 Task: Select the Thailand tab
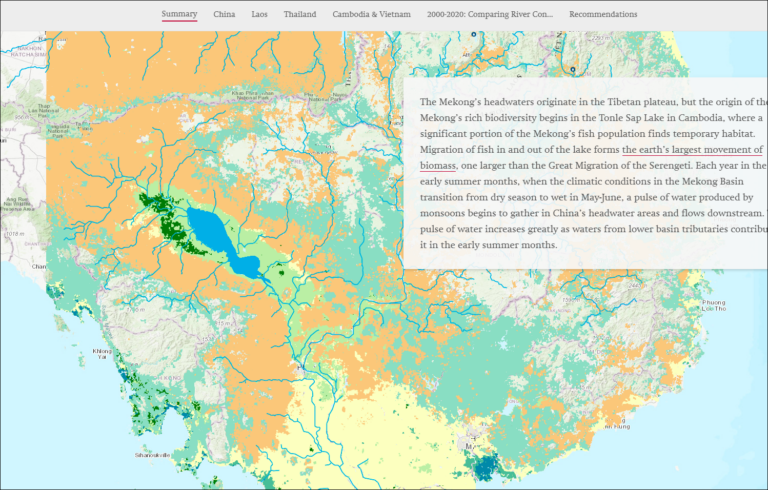[x=300, y=14]
